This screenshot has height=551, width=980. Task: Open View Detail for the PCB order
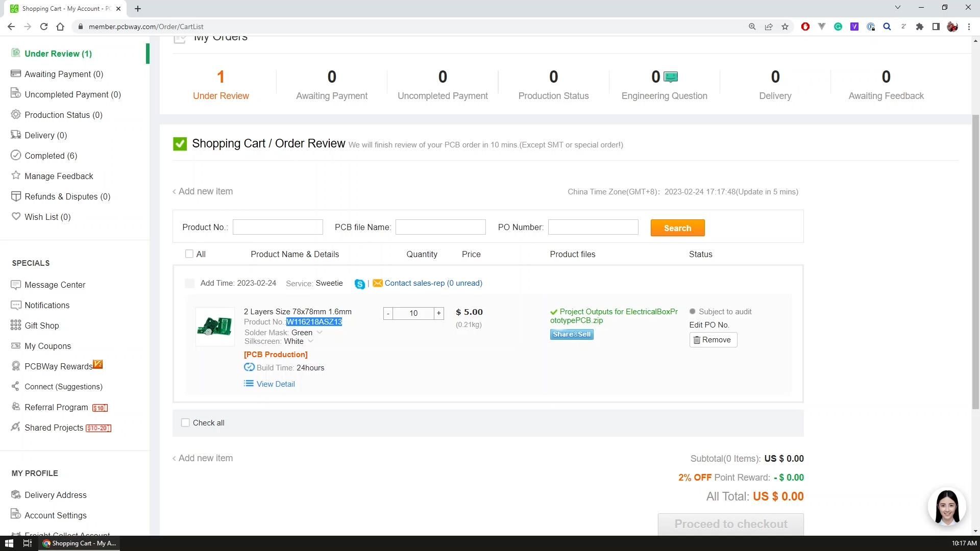click(275, 384)
